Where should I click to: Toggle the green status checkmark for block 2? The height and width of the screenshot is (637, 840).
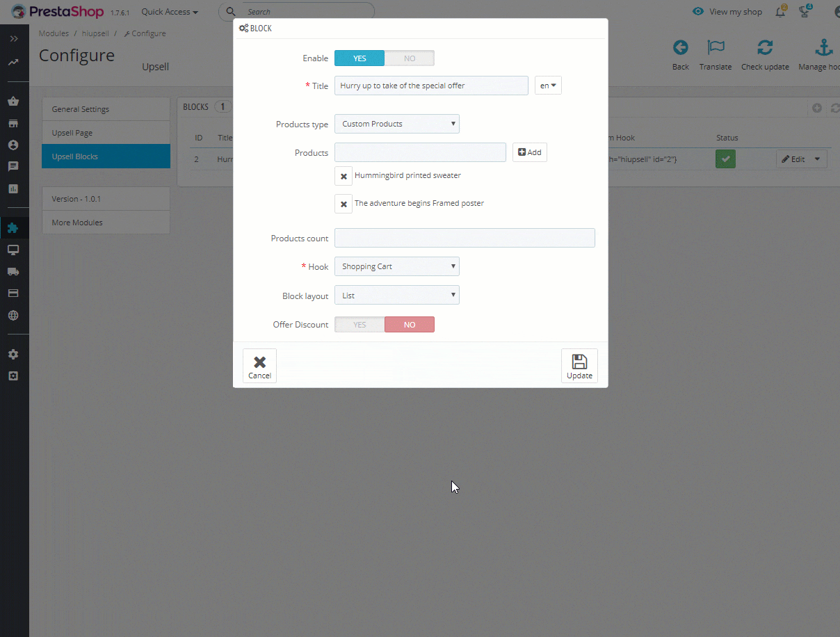coord(725,159)
